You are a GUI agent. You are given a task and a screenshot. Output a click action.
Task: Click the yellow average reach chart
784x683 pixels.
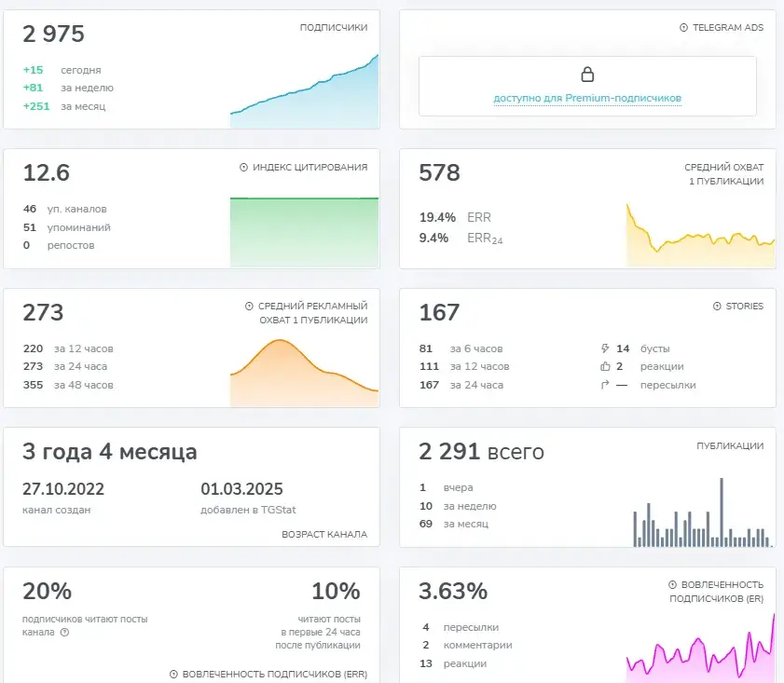click(x=700, y=235)
